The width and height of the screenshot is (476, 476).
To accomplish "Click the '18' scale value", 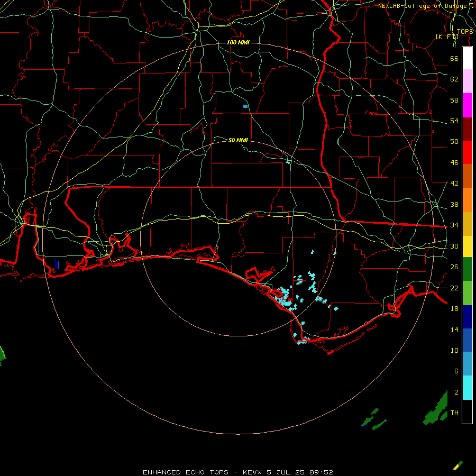I will click(x=454, y=309).
